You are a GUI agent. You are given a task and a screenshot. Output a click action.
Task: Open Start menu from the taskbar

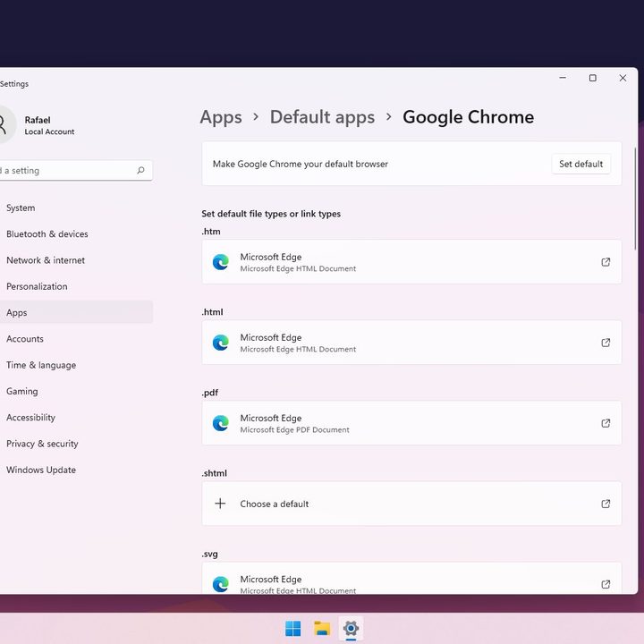pos(292,629)
